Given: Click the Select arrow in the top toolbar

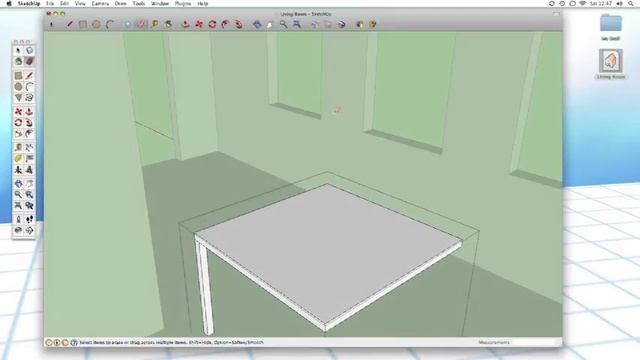Looking at the screenshot, I should (x=51, y=24).
